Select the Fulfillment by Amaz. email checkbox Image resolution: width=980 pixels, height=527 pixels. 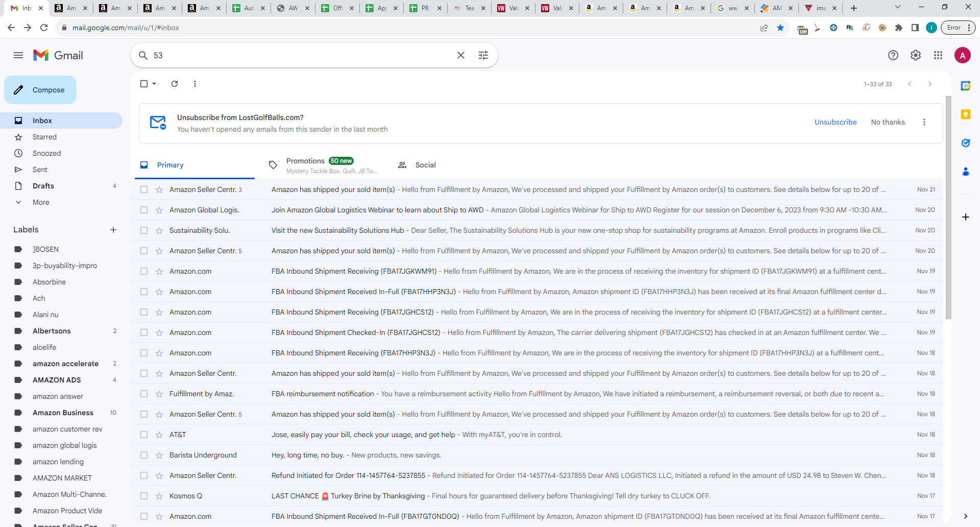144,394
